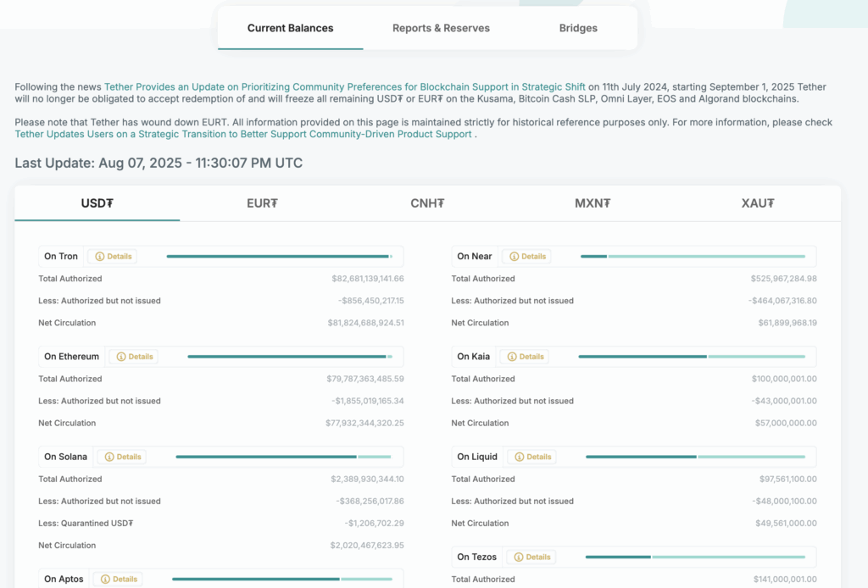Click the On Liquid circulation progress bar
The image size is (868, 588).
coord(695,457)
